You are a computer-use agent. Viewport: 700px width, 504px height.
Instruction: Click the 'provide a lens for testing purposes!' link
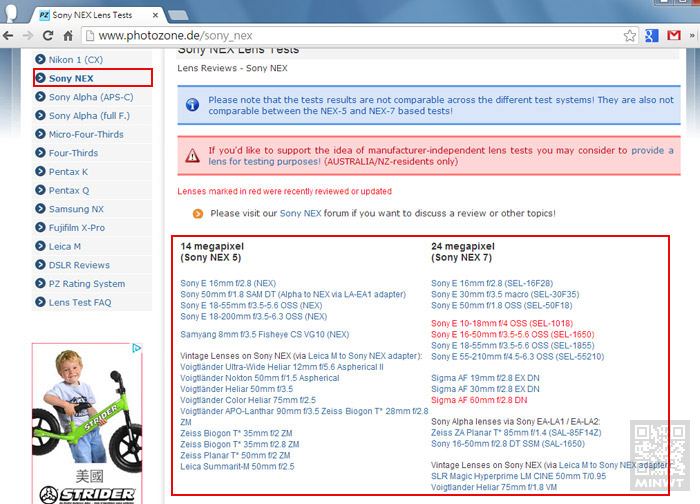[265, 162]
